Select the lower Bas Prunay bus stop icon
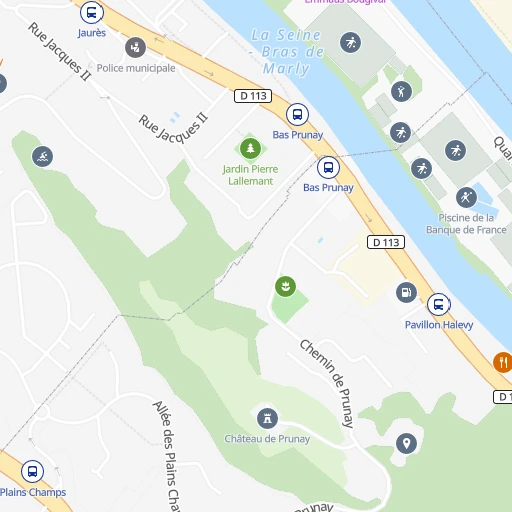This screenshot has width=512, height=512. pos(328,167)
